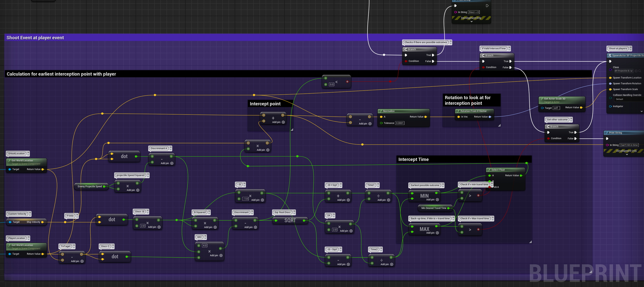Click the Target pin on Get Actor Scale 3D

(542, 108)
